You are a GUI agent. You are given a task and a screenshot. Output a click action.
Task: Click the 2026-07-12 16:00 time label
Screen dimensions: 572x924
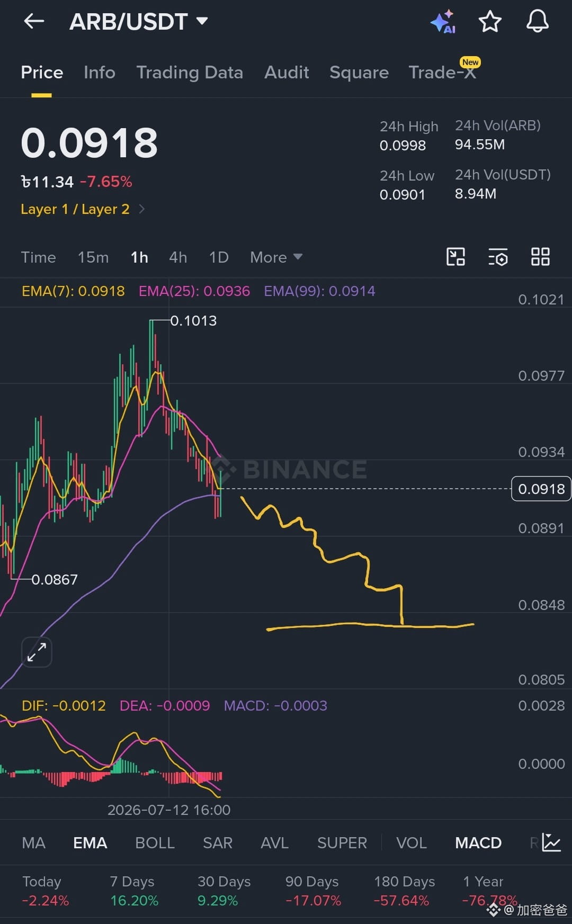click(169, 810)
